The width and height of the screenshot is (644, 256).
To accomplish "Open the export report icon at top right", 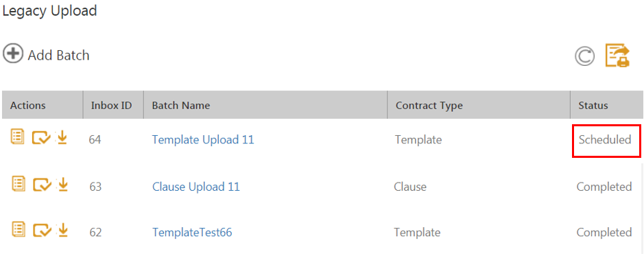I will (617, 56).
